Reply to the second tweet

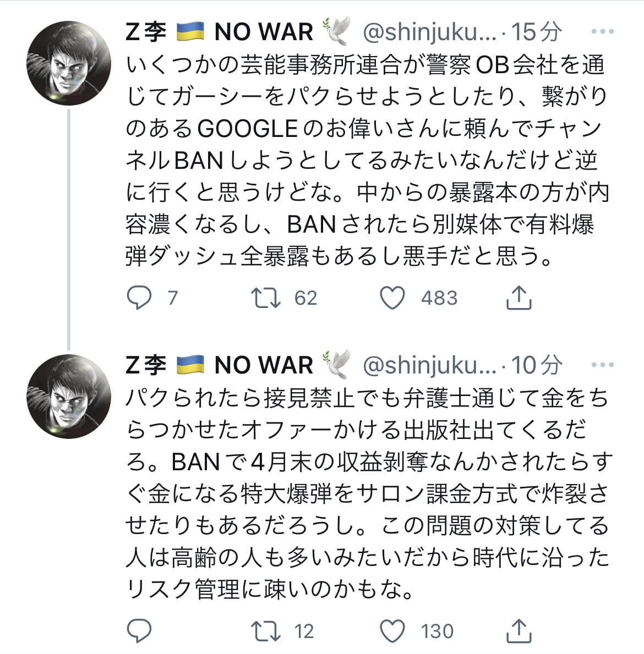pos(139,630)
